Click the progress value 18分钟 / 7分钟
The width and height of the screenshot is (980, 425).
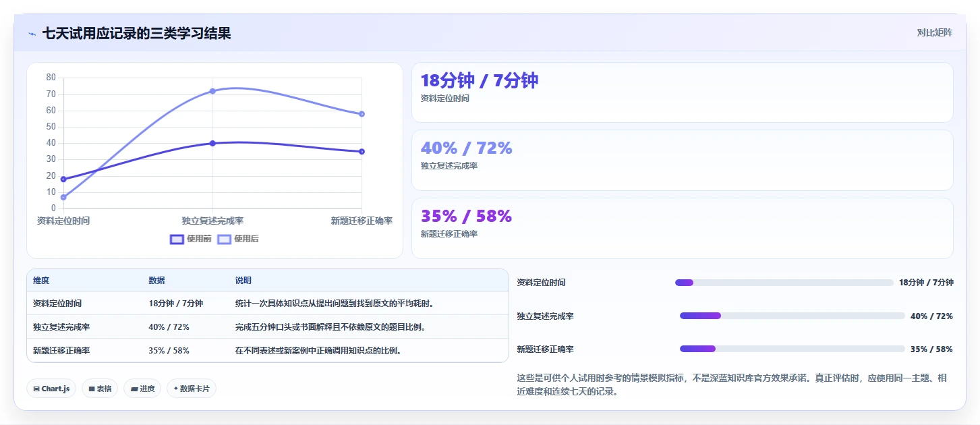926,283
